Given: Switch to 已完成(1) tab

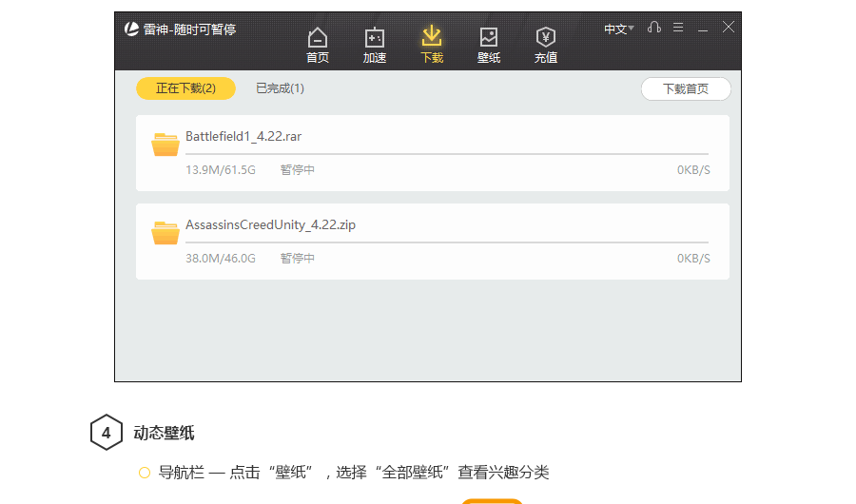Looking at the screenshot, I should point(280,88).
